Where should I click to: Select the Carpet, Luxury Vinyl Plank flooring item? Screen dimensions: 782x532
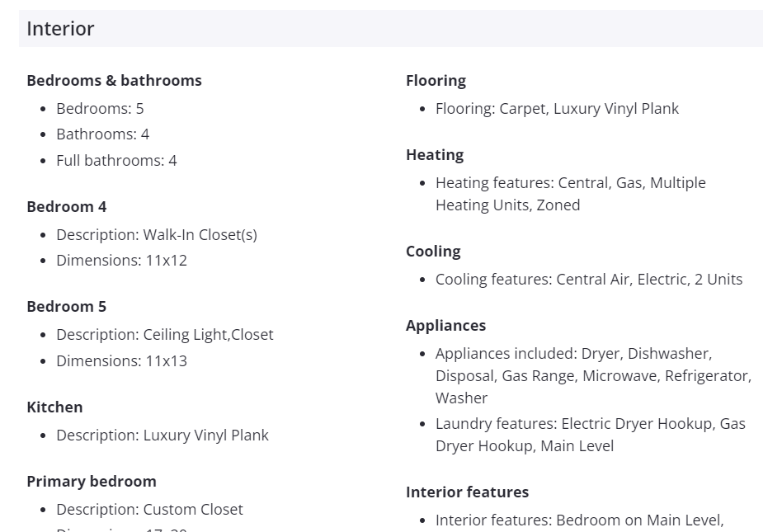point(557,108)
